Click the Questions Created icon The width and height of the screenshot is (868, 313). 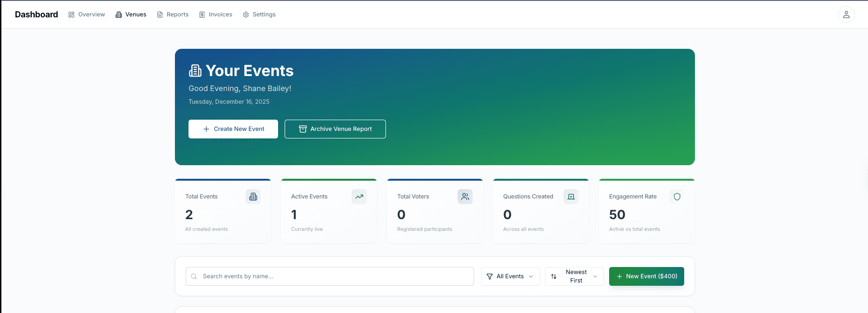[x=571, y=197]
